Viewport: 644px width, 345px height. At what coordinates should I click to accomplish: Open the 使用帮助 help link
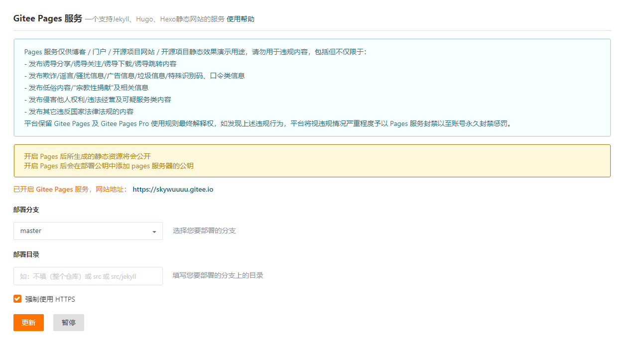(x=240, y=19)
